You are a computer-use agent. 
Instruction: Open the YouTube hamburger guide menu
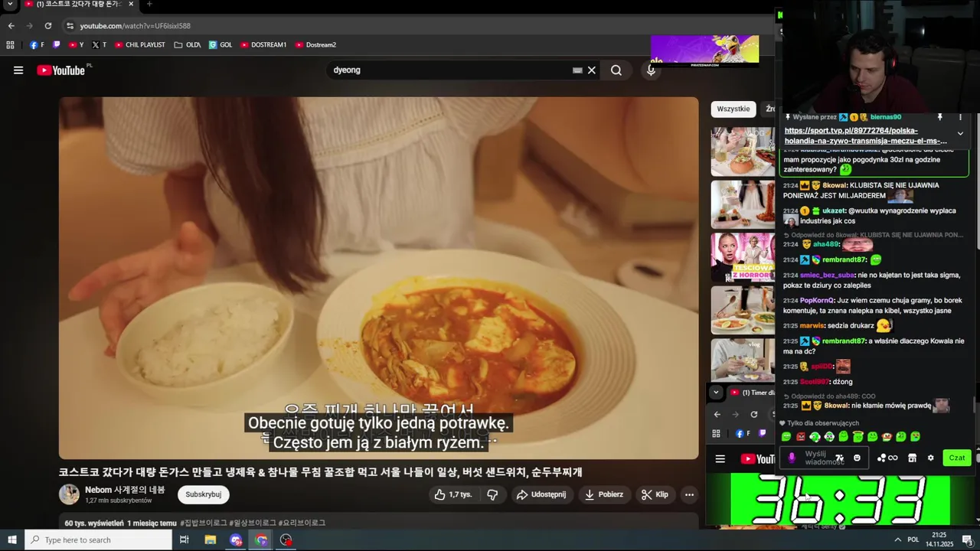coord(18,70)
